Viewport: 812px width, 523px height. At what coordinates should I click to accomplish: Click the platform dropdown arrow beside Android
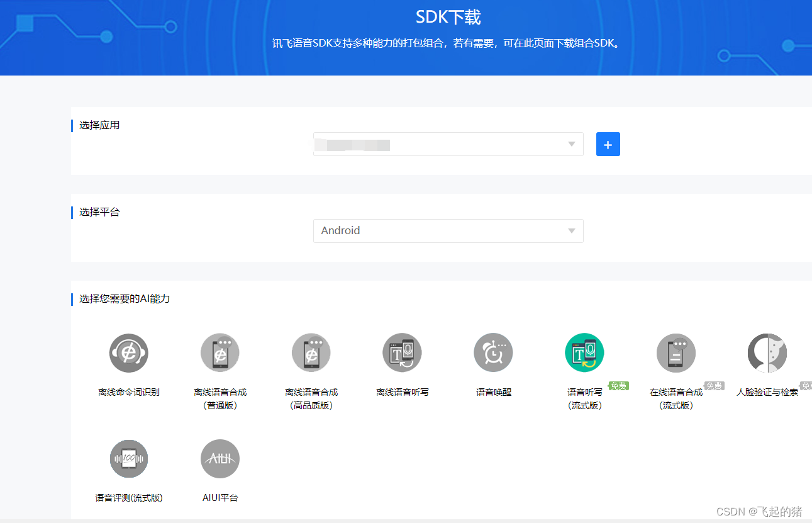[572, 231]
